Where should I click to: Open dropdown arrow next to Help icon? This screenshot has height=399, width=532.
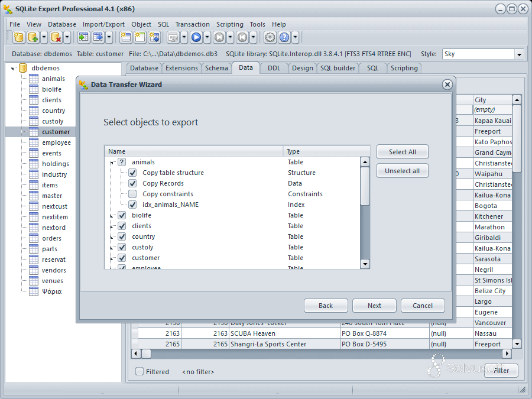(296, 37)
